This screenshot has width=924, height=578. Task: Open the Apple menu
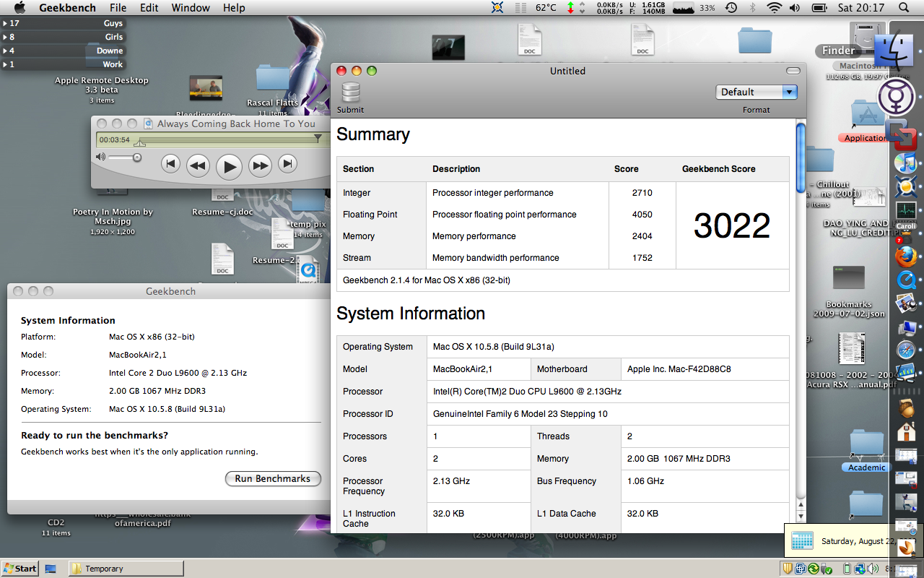coord(19,7)
